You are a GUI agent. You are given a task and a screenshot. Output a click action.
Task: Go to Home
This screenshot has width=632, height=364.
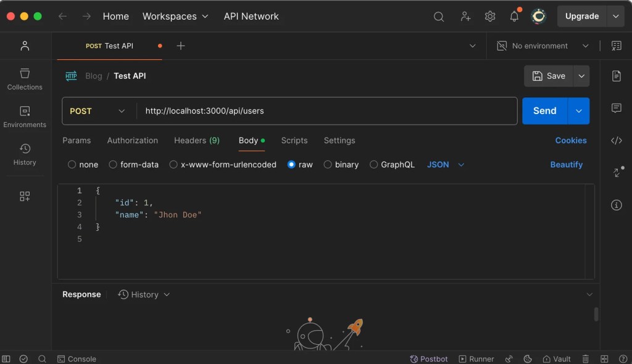115,17
